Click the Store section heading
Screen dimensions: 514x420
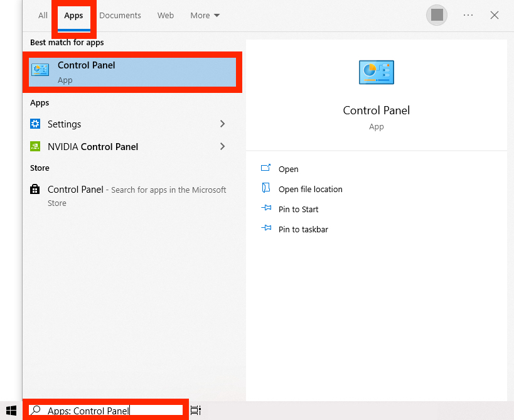[x=40, y=168]
